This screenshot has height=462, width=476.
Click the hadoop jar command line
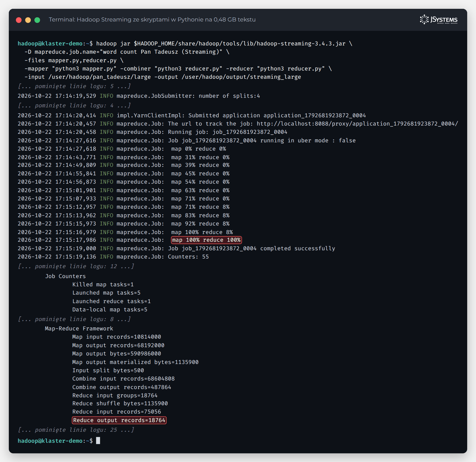(x=185, y=44)
